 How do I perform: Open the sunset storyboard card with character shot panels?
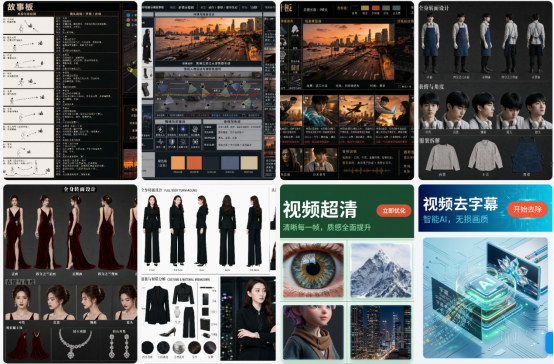click(x=347, y=90)
